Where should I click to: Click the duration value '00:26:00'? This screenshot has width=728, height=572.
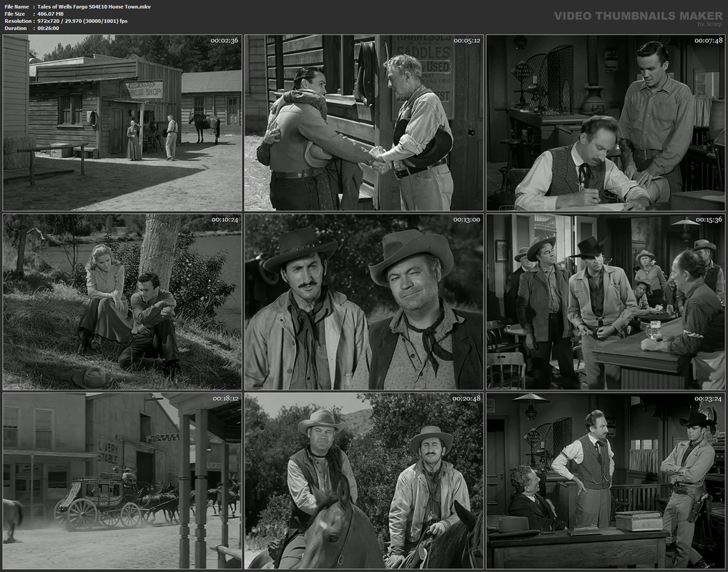click(48, 29)
